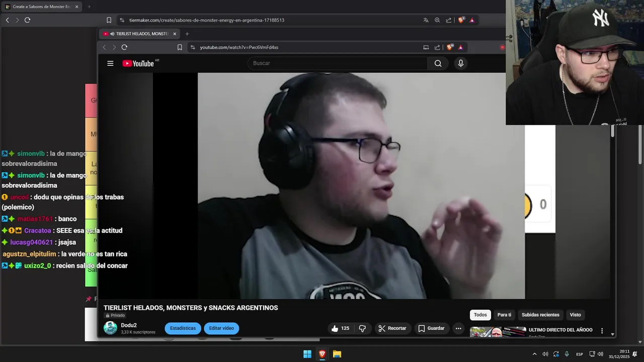Open Brave browser from taskbar

[322, 354]
